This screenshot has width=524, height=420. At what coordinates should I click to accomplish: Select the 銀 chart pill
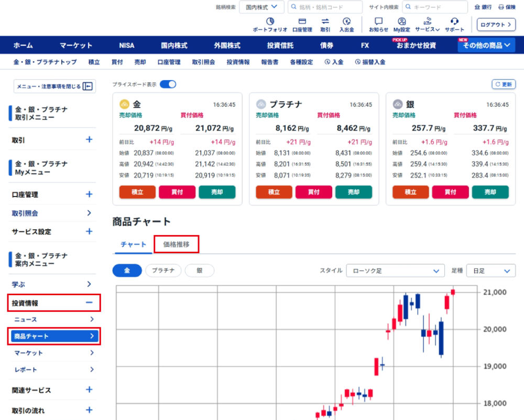pyautogui.click(x=200, y=271)
